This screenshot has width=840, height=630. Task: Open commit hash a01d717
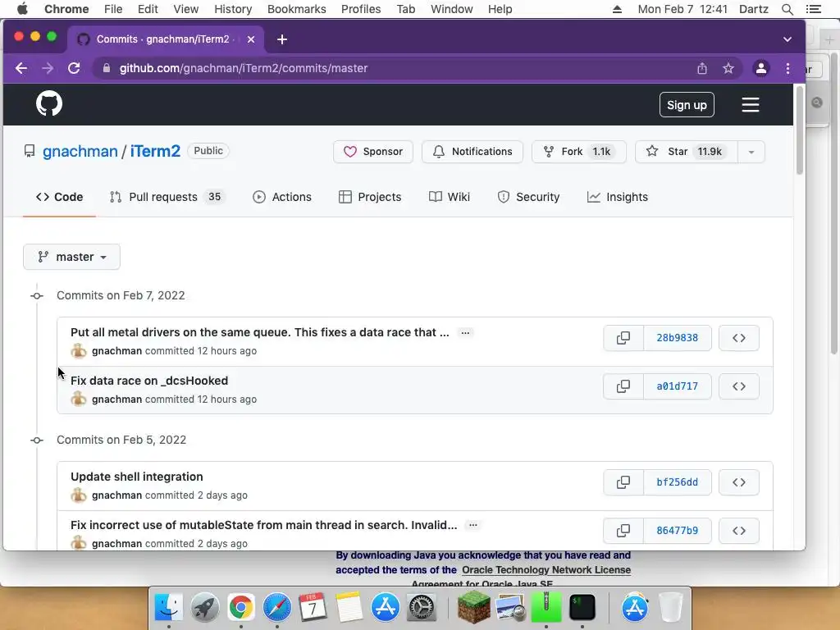[677, 386]
